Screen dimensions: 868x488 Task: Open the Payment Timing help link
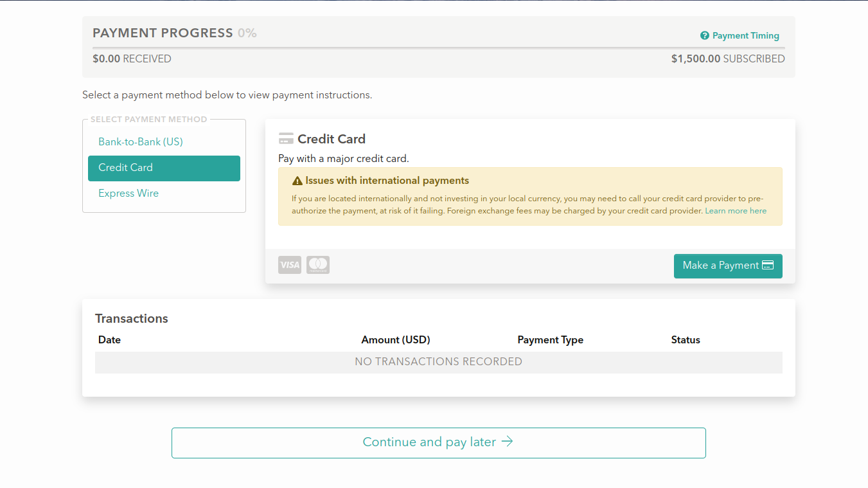click(745, 36)
